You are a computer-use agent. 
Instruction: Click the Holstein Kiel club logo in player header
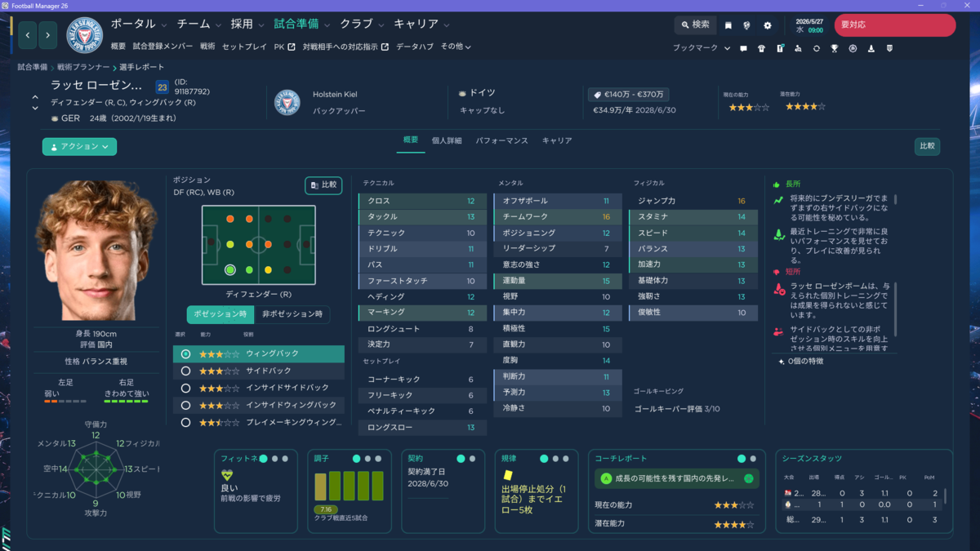point(287,103)
